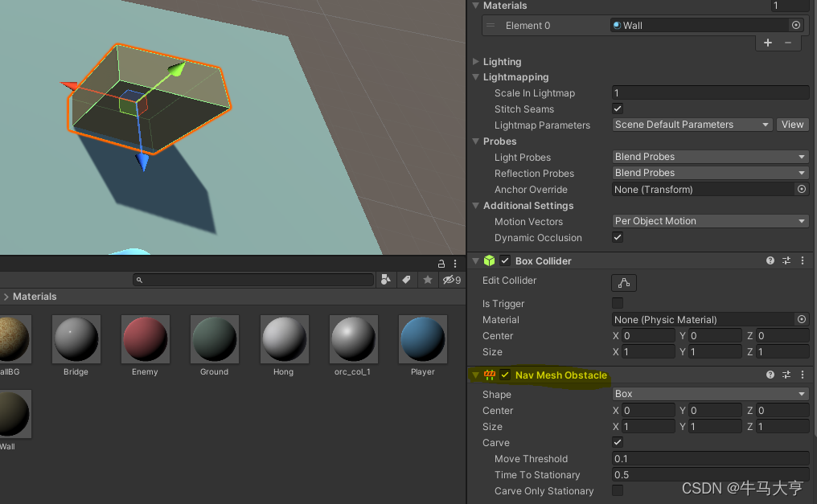817x504 pixels.
Task: Open Physic Material object picker
Action: pos(802,319)
